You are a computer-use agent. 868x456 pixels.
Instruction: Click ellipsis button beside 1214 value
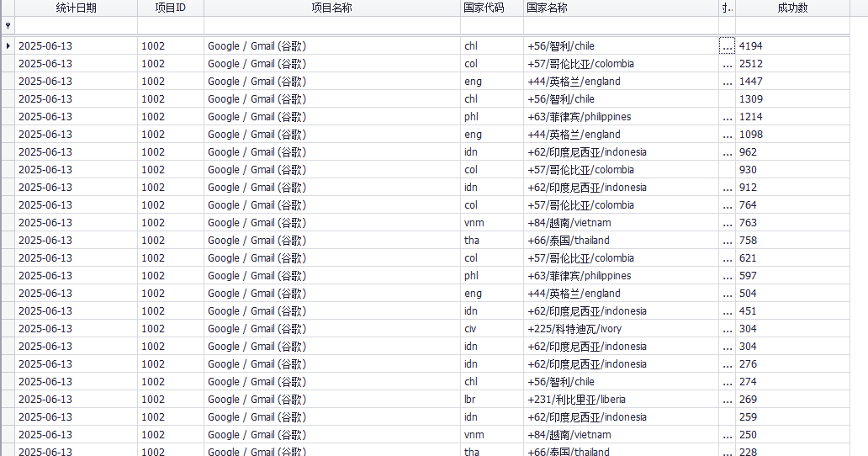tap(727, 117)
